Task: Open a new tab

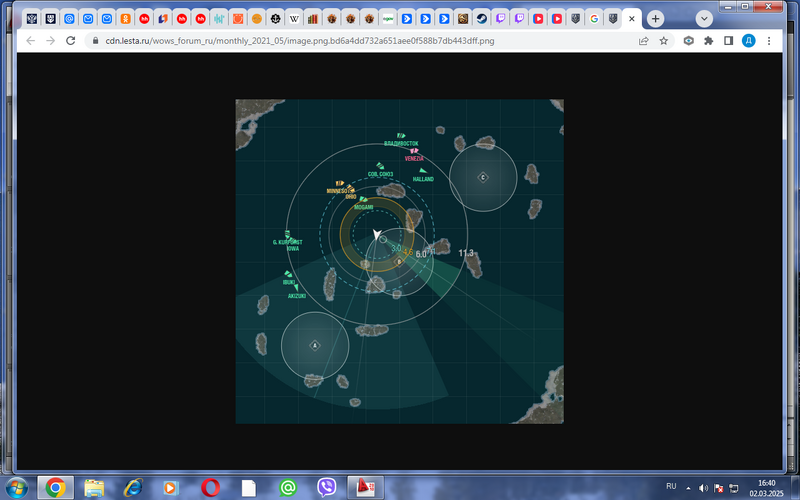Action: pyautogui.click(x=655, y=19)
